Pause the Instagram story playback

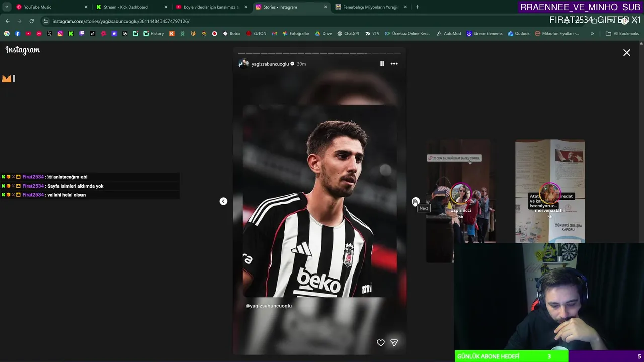coord(382,64)
